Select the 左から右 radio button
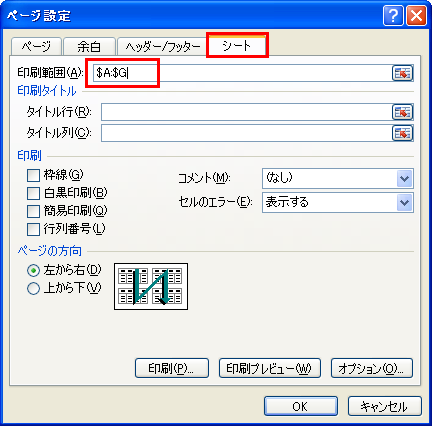The width and height of the screenshot is (432, 426). [x=33, y=270]
